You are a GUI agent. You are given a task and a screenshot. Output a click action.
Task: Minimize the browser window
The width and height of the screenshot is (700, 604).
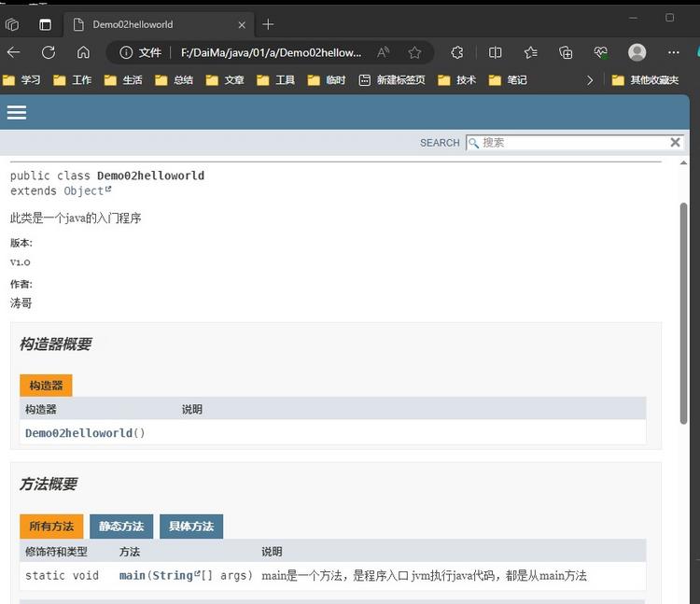633,18
